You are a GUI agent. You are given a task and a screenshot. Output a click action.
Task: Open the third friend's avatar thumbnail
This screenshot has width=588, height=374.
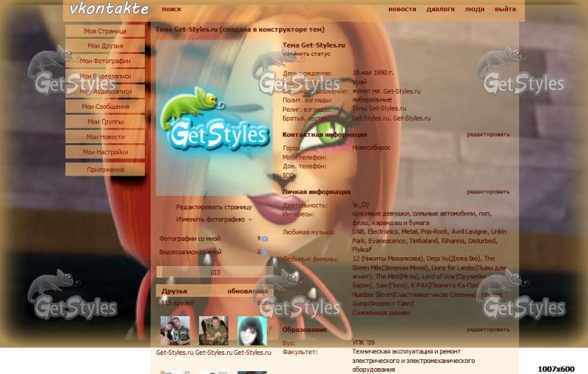[251, 331]
